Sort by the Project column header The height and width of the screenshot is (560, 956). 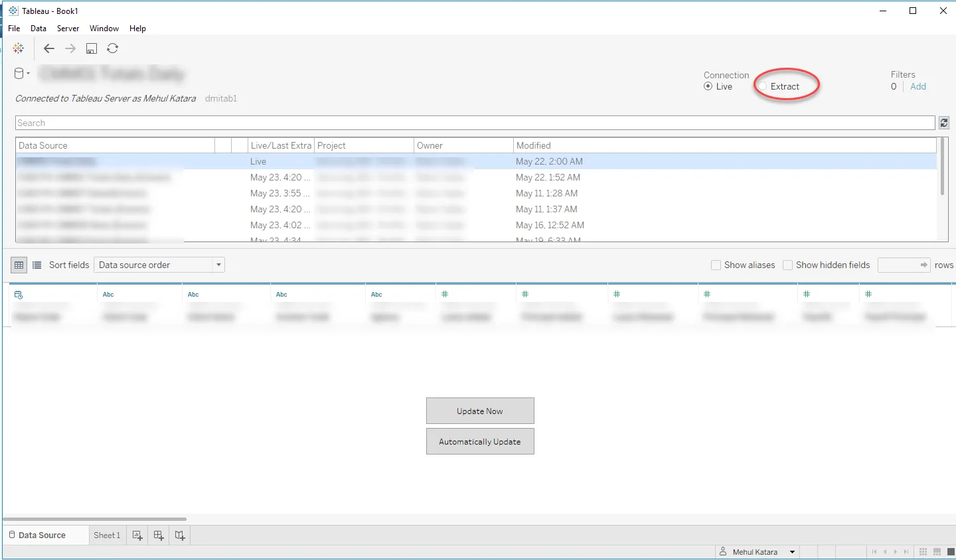tap(364, 145)
